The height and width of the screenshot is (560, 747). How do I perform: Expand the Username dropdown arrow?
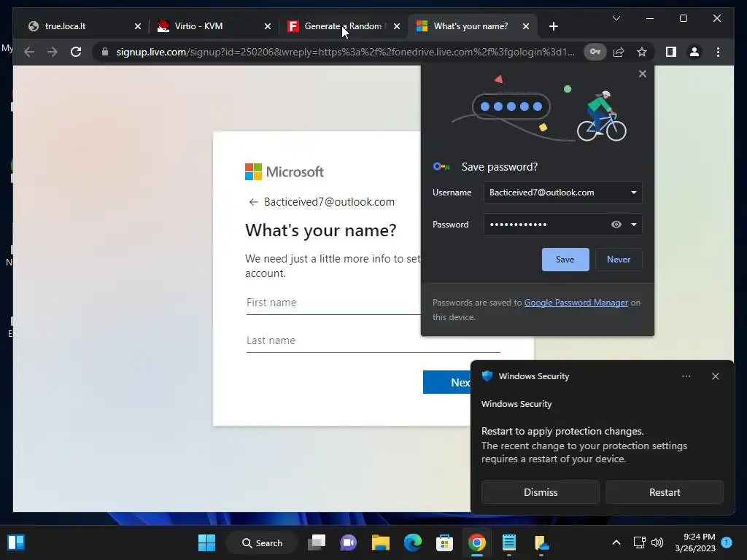click(634, 192)
